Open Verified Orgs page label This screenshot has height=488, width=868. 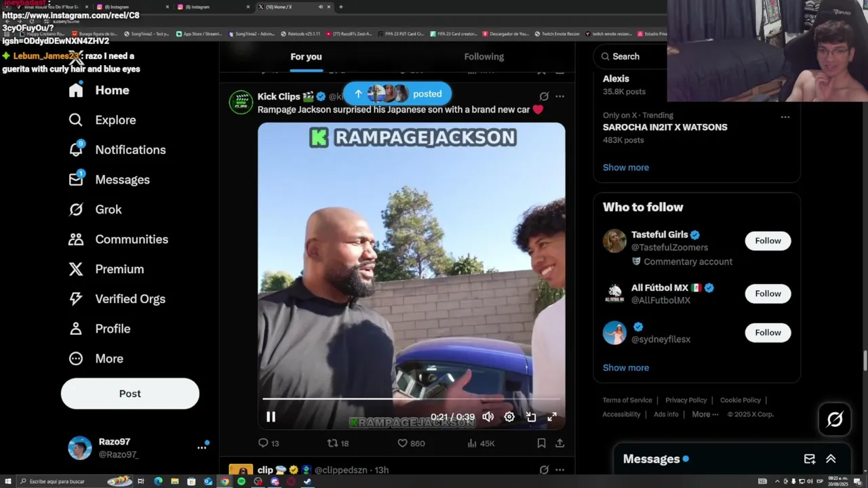point(130,299)
